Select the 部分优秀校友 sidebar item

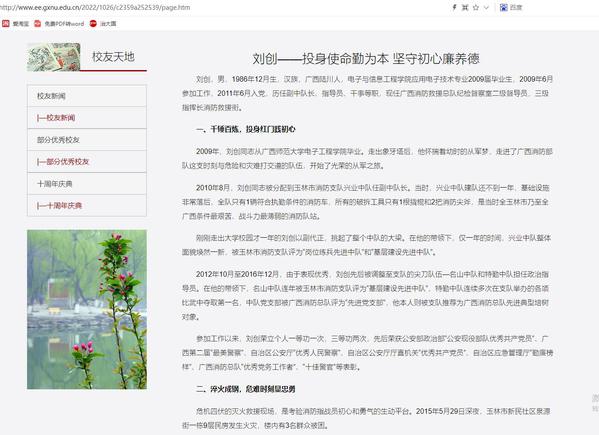tap(87, 140)
